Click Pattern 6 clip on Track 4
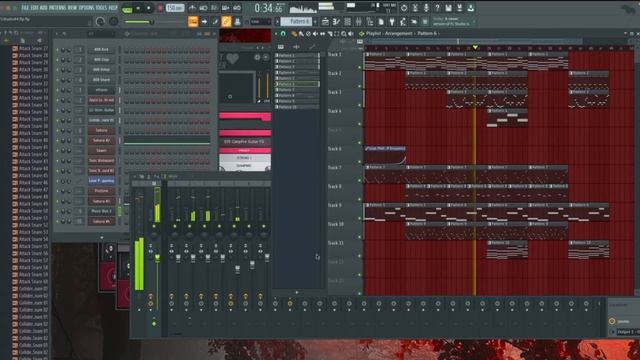Screen dimensions: 640x360 tap(507, 118)
